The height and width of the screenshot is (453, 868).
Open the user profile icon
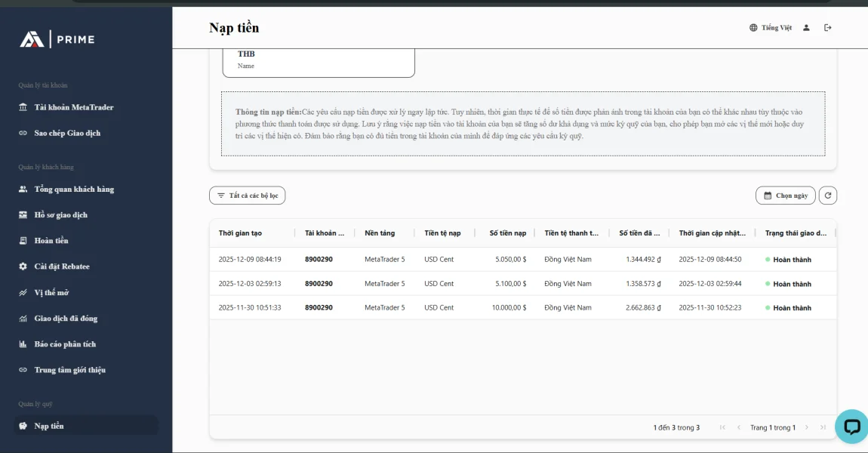[x=807, y=28]
